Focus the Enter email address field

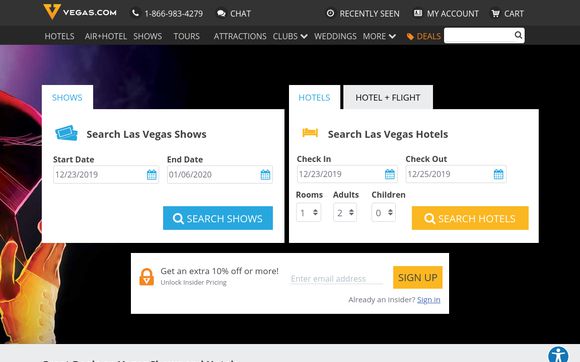coord(337,278)
